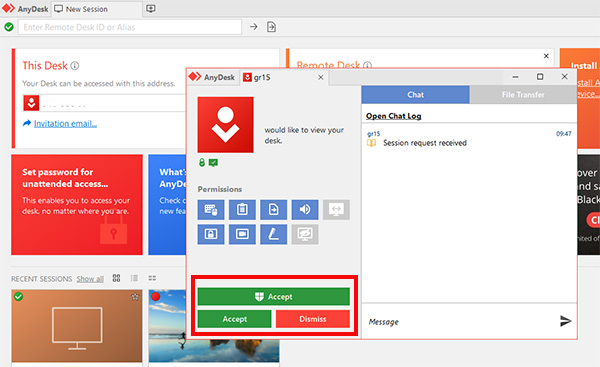Viewport: 600px width, 367px height.
Task: Toggle privacy mode permission icon
Action: tap(305, 234)
